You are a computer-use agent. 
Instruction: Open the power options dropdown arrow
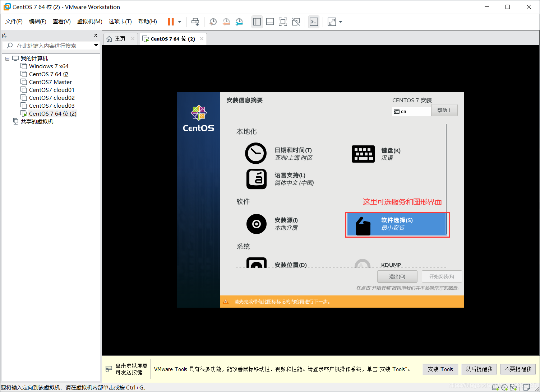click(x=180, y=22)
